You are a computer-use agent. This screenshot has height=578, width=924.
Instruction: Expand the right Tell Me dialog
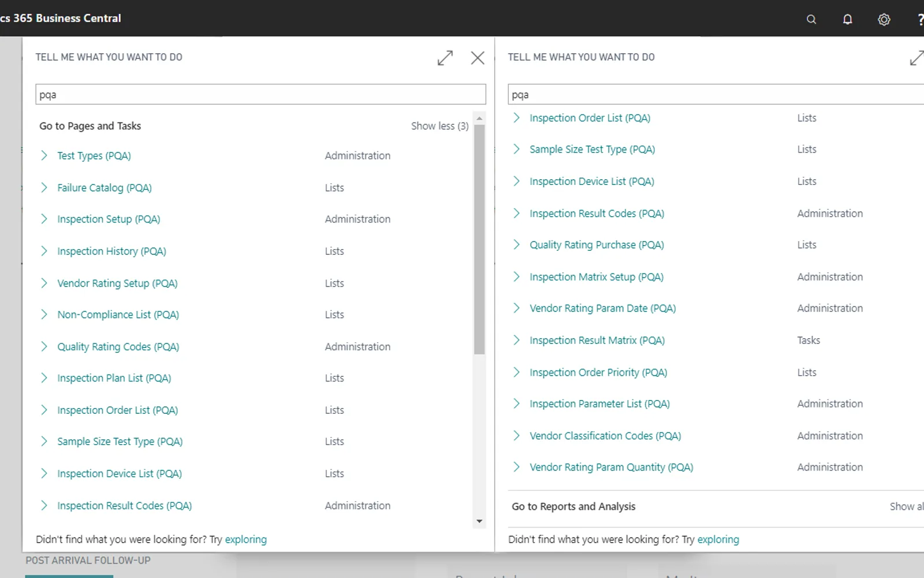[x=916, y=58]
